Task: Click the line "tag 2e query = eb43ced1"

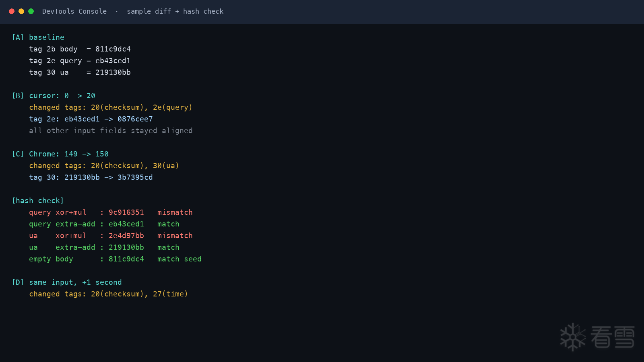Action: (80, 61)
